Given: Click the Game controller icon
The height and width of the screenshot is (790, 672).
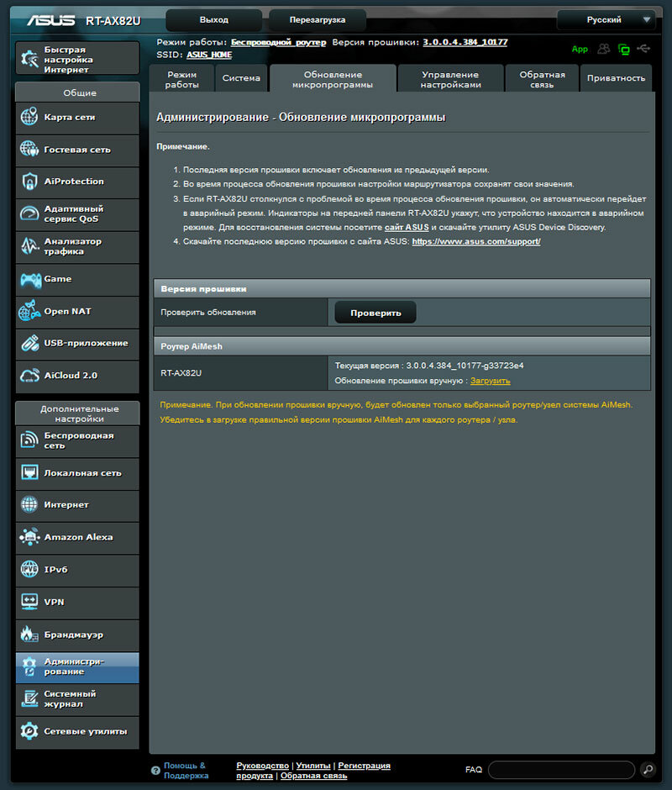Looking at the screenshot, I should [30, 279].
